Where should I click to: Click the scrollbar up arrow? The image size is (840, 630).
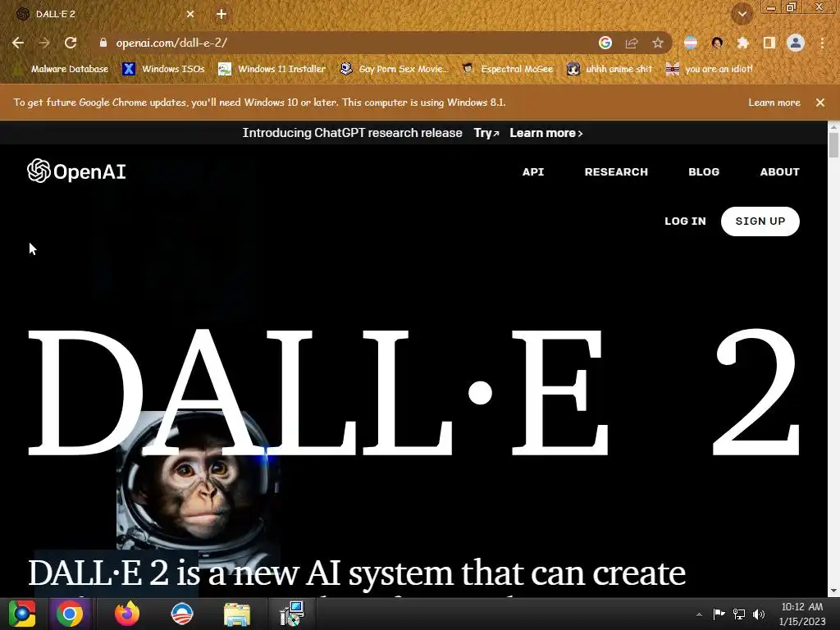point(833,126)
